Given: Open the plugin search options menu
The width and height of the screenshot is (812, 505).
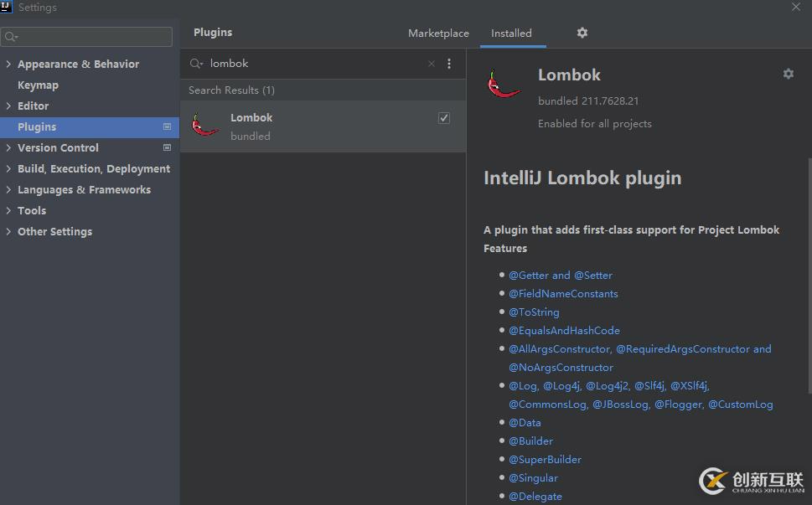Looking at the screenshot, I should [x=449, y=64].
